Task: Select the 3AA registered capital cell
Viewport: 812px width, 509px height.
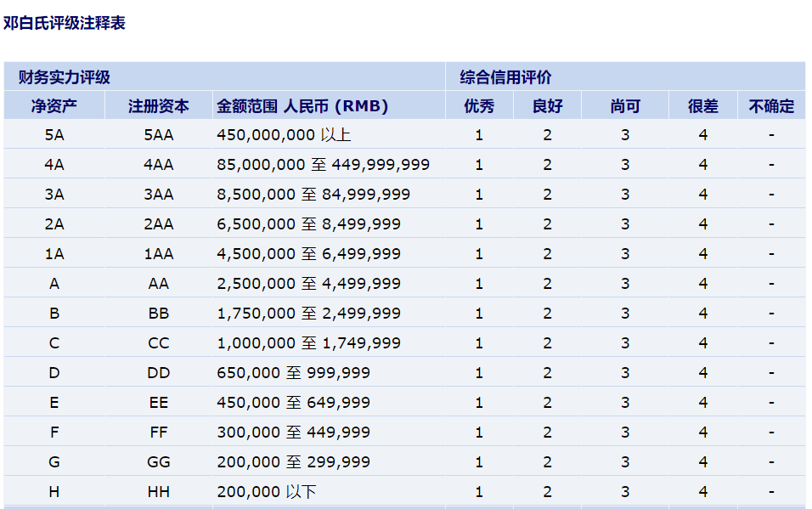Action: pyautogui.click(x=159, y=194)
